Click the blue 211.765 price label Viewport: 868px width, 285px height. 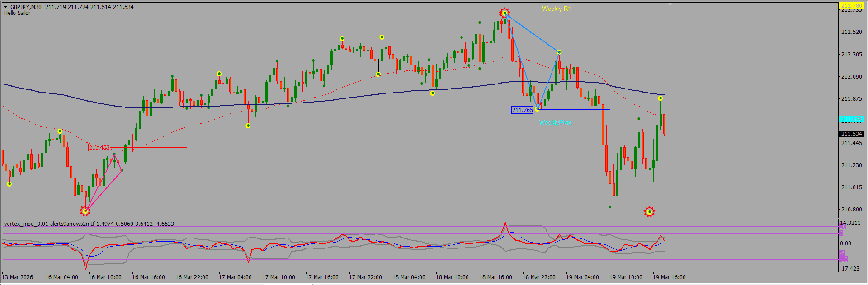tap(522, 110)
